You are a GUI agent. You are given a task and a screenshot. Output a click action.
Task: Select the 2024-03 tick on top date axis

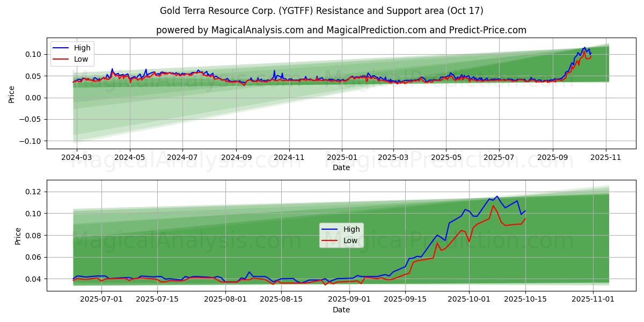tap(77, 158)
